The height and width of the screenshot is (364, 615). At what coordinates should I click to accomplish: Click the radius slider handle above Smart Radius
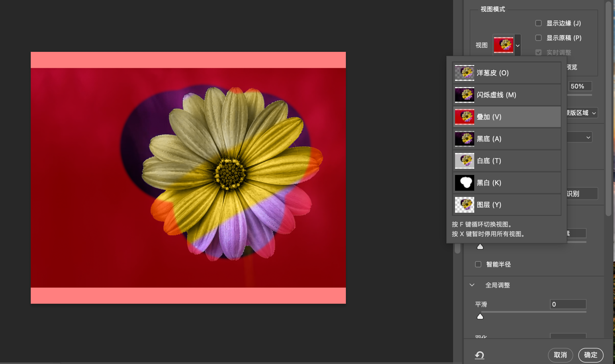[x=480, y=247]
